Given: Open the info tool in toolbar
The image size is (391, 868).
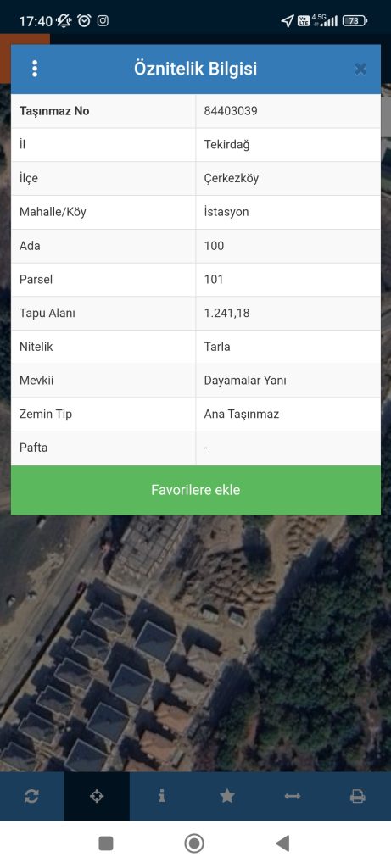Looking at the screenshot, I should 162,796.
